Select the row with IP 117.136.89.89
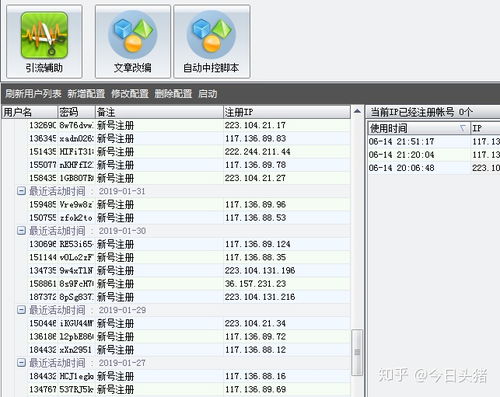 (x=189, y=389)
